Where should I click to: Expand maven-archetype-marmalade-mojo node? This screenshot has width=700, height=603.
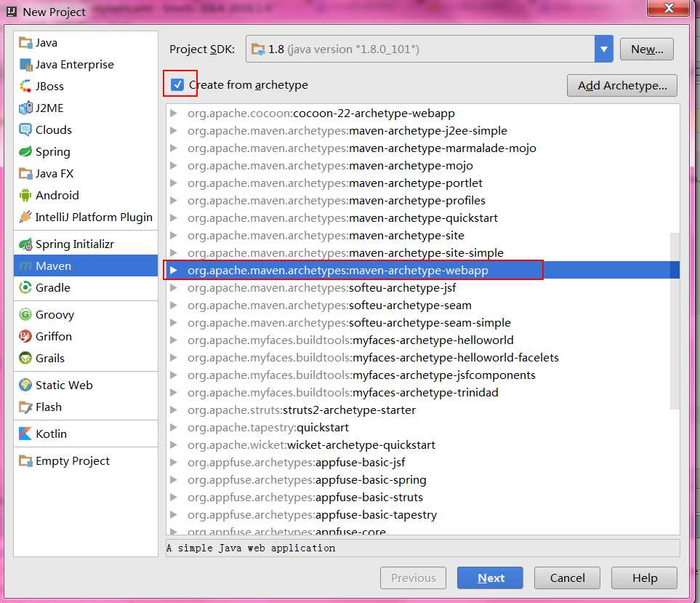click(x=174, y=148)
